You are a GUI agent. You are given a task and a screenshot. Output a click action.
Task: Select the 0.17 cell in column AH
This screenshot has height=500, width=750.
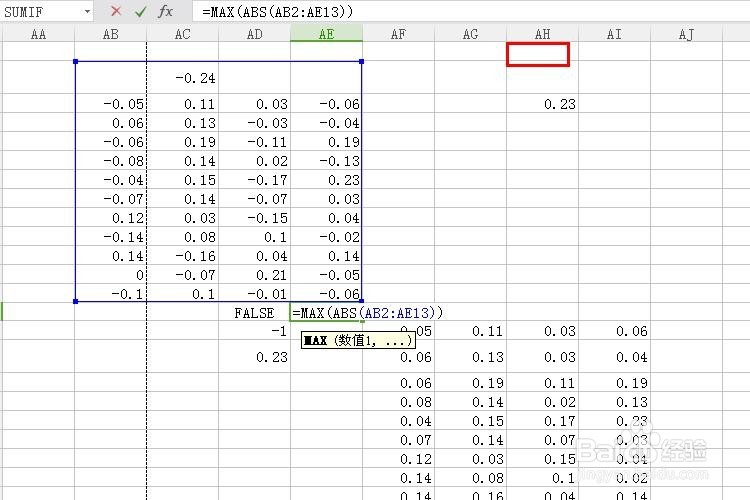pos(542,421)
